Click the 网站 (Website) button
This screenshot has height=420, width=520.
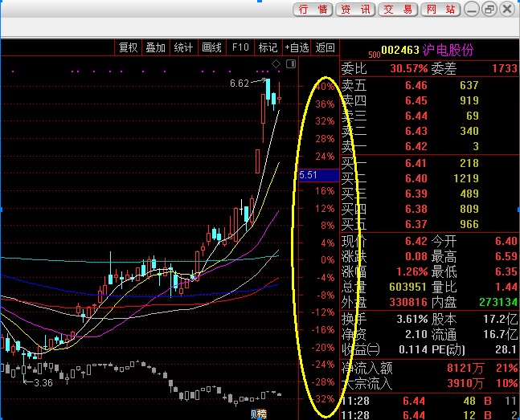coord(440,10)
